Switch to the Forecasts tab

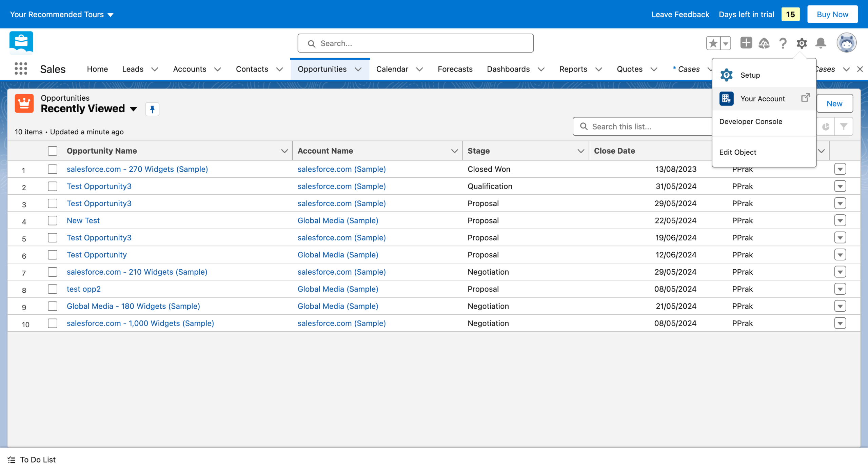click(x=455, y=69)
